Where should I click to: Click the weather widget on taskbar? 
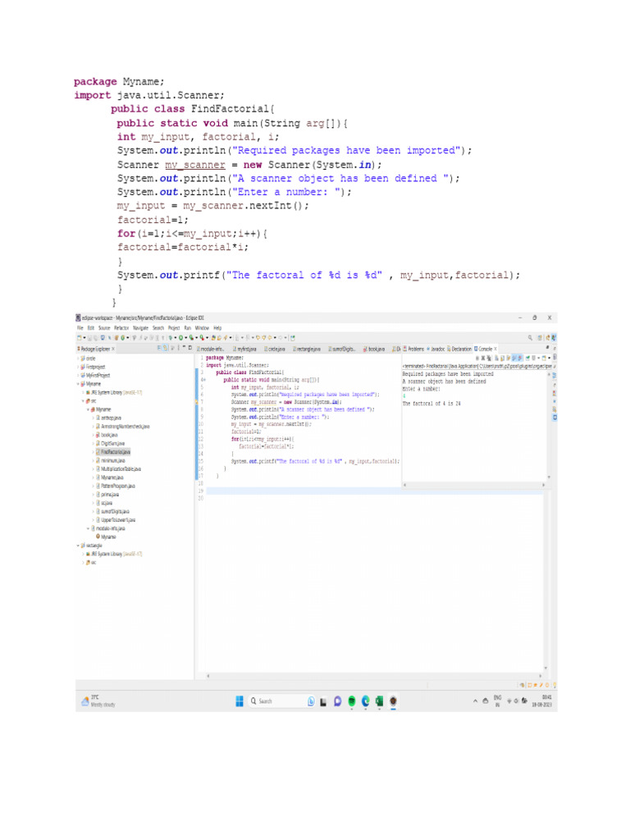coord(97,701)
